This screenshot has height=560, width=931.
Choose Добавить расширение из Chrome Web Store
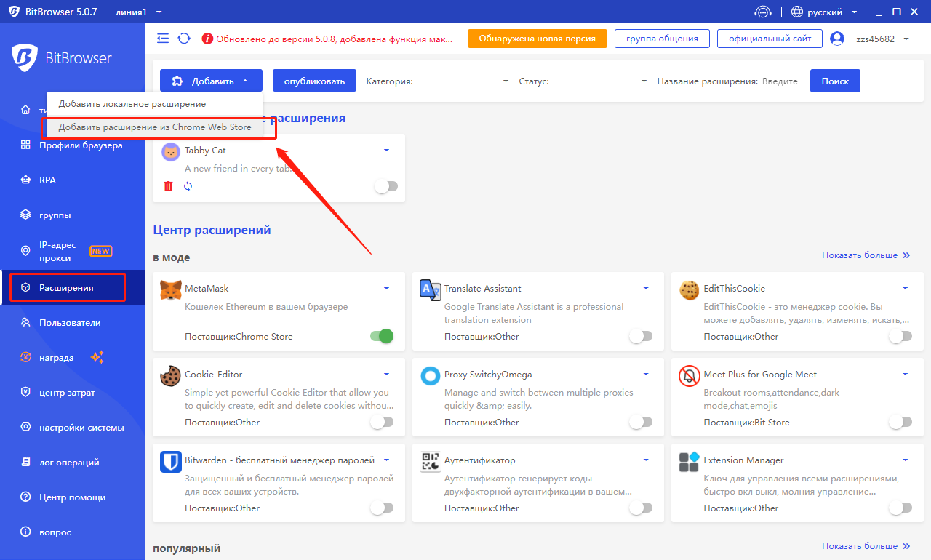click(x=154, y=127)
